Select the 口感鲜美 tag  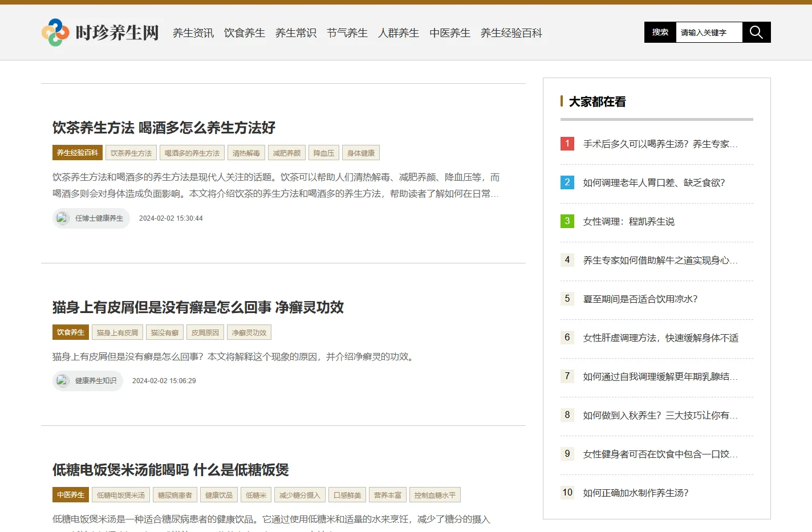point(347,495)
